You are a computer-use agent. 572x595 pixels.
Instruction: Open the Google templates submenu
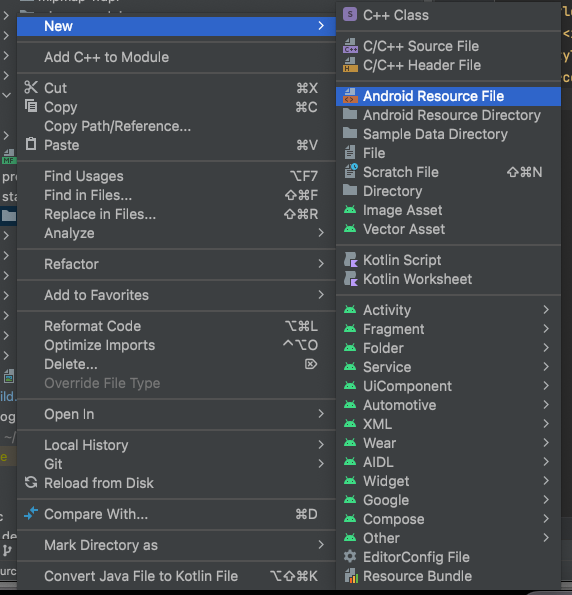448,500
